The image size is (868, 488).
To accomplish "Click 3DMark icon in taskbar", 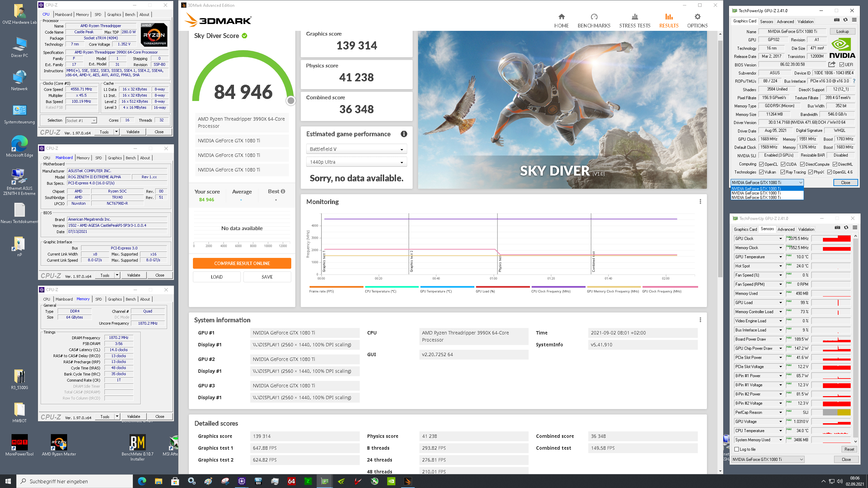I will coord(408,481).
